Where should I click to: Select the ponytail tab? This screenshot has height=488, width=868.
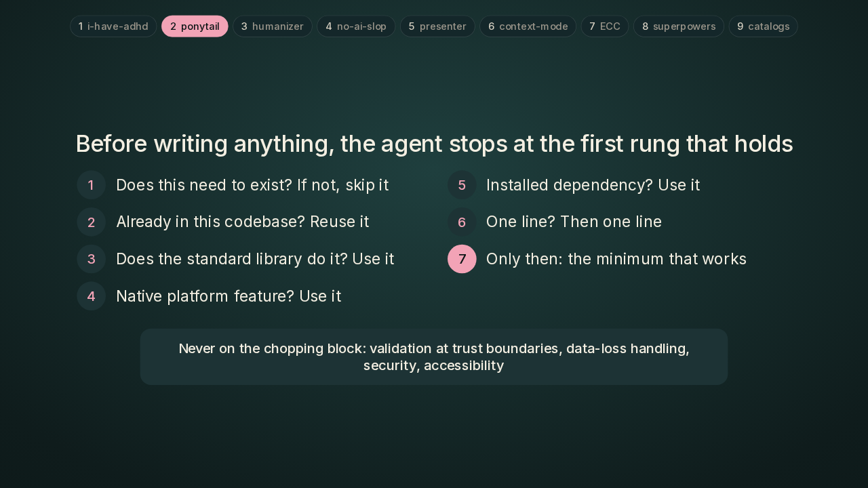[x=195, y=26]
